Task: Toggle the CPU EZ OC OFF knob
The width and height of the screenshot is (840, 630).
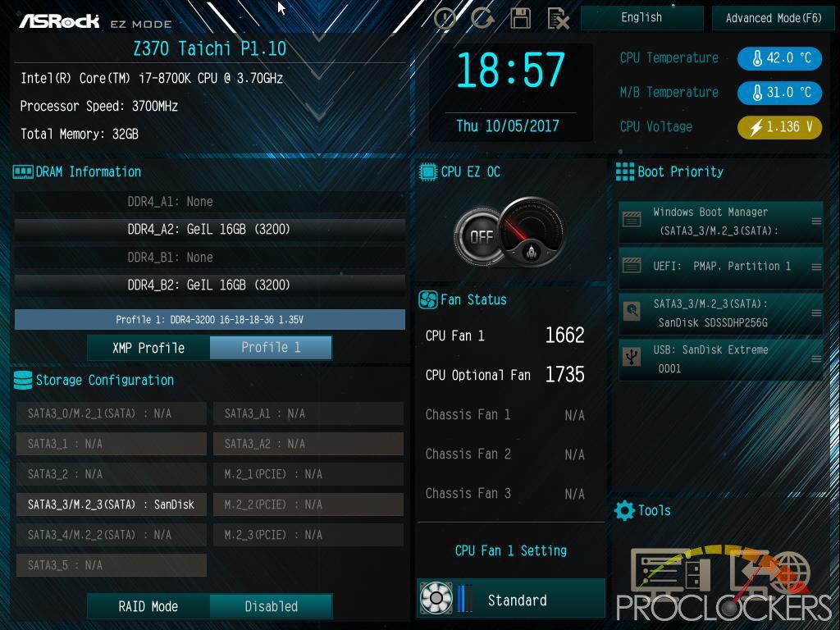Action: coord(479,236)
